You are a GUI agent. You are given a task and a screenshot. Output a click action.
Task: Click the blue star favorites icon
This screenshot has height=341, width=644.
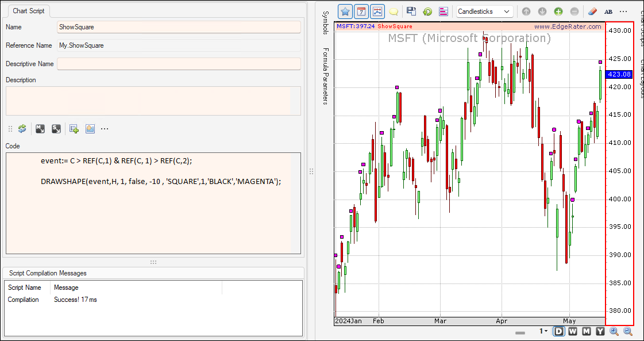[345, 12]
